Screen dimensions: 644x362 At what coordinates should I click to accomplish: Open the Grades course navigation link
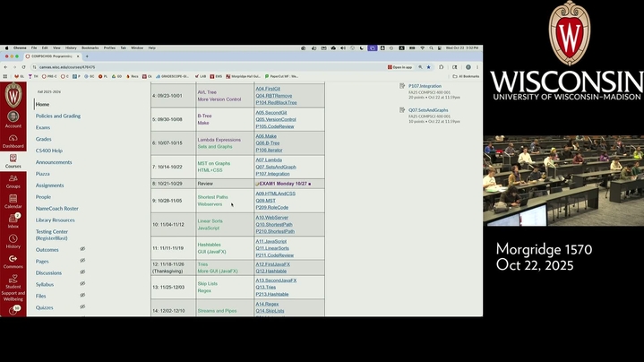point(43,139)
